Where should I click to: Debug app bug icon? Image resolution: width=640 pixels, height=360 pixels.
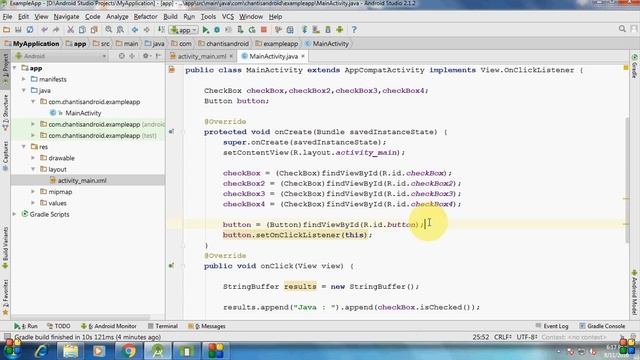(x=217, y=29)
